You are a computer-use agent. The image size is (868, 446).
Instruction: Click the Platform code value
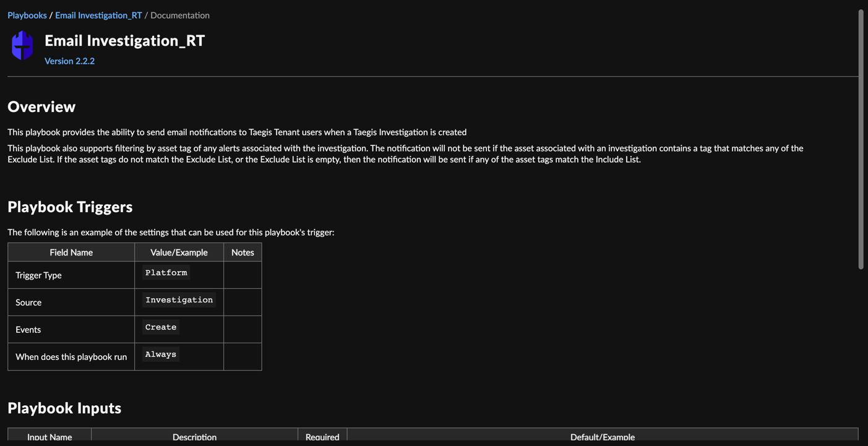166,273
